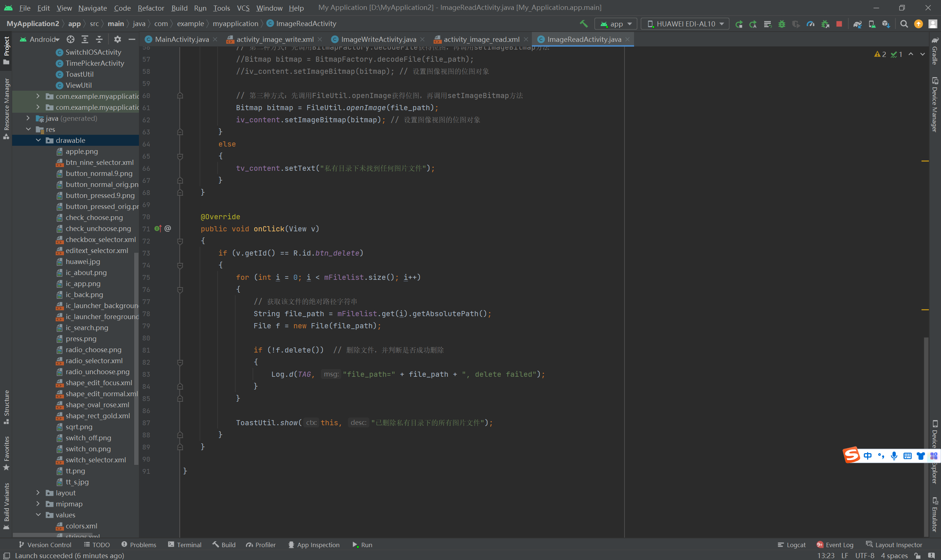This screenshot has height=560, width=941.
Task: Stop the running app with red square
Action: [839, 24]
